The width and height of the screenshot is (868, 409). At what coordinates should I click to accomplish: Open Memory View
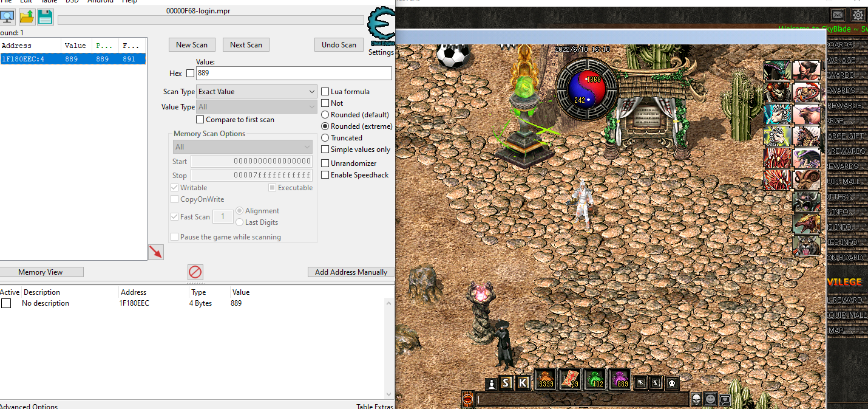click(x=41, y=272)
